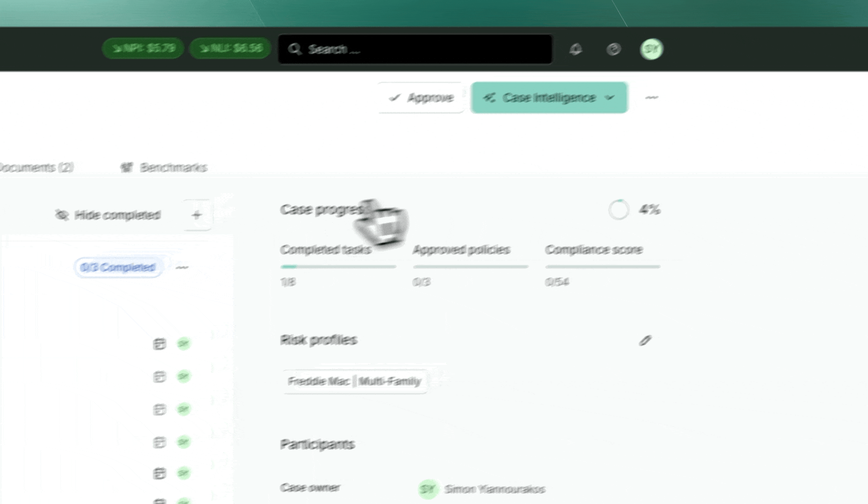Click the help question mark icon
This screenshot has width=868, height=504.
click(614, 49)
